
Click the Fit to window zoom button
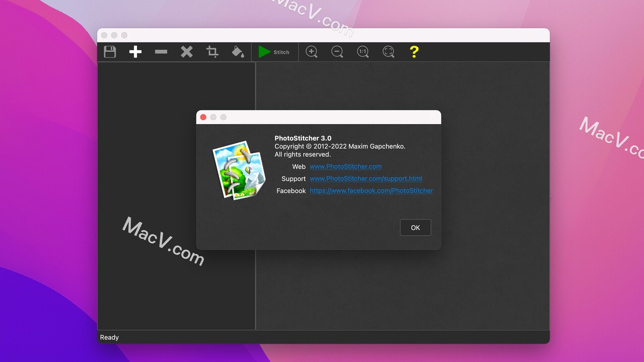pos(388,52)
